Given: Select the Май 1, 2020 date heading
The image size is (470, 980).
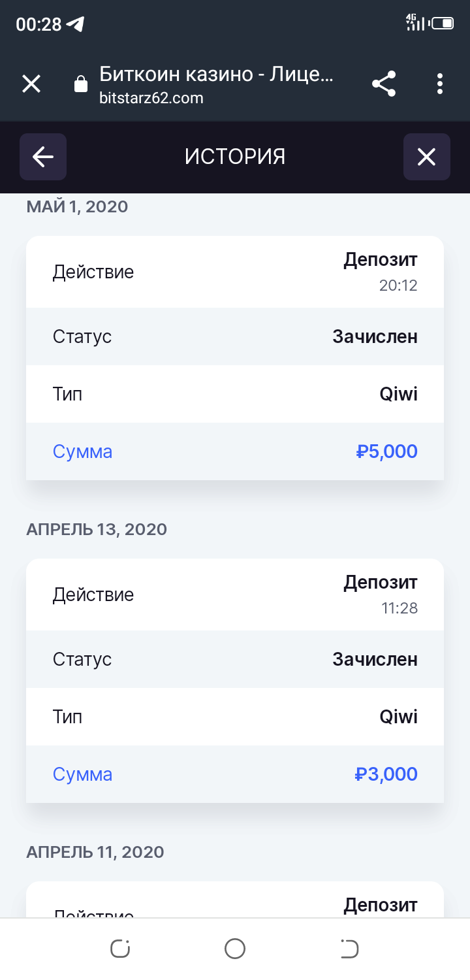Looking at the screenshot, I should tap(77, 207).
